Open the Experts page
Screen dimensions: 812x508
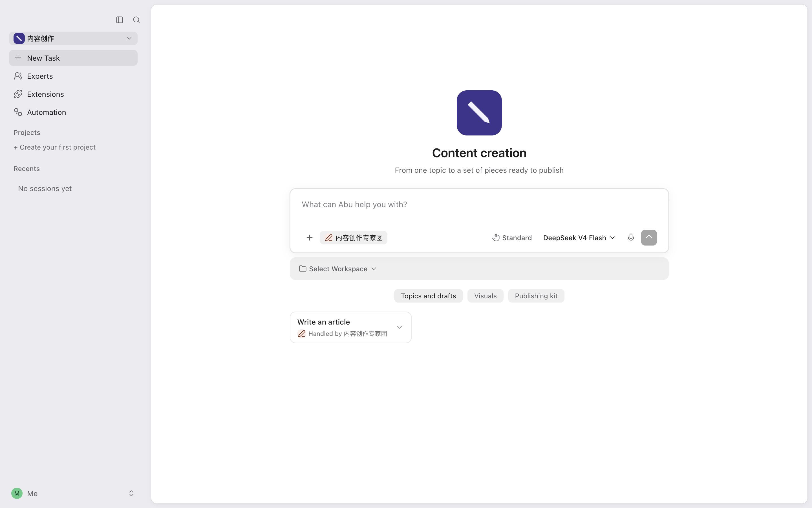coord(73,76)
